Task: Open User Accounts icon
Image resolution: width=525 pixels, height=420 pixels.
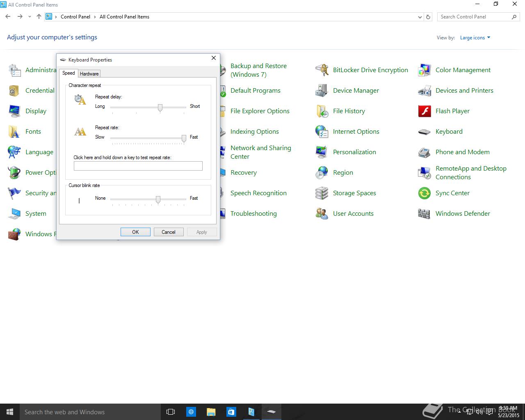Action: click(322, 214)
